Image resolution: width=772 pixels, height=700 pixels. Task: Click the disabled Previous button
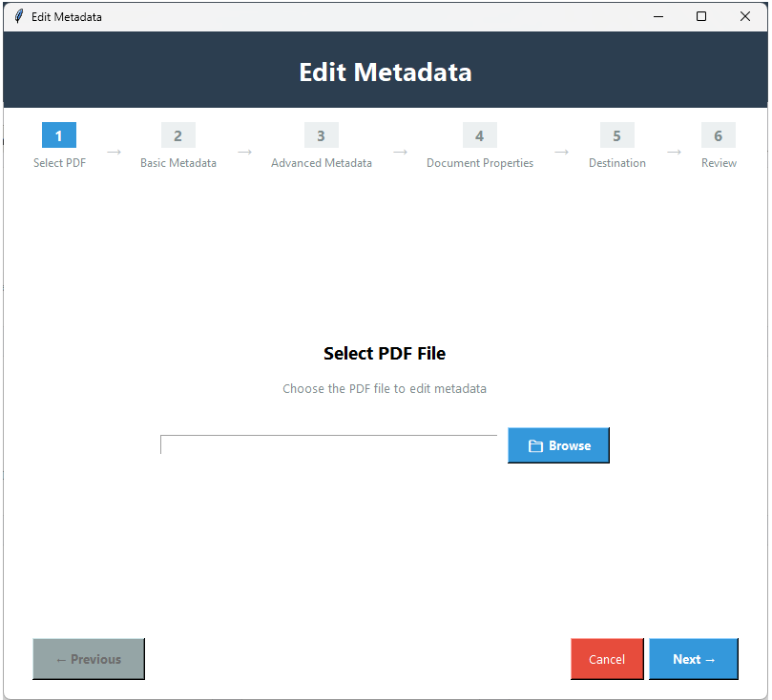[x=88, y=659]
